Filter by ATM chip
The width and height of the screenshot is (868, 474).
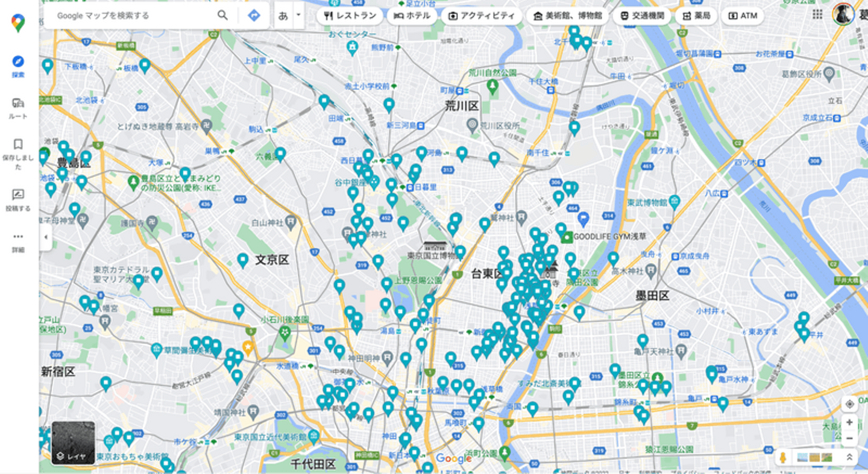pos(743,16)
